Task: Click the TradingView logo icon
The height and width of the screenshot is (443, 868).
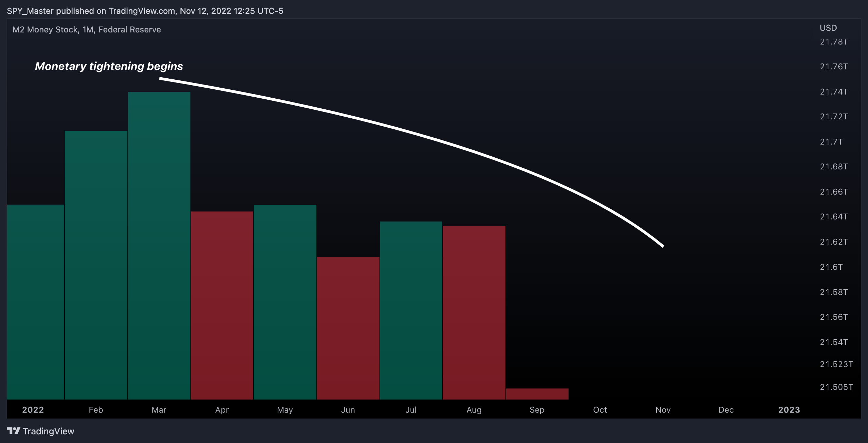Action: click(x=13, y=431)
